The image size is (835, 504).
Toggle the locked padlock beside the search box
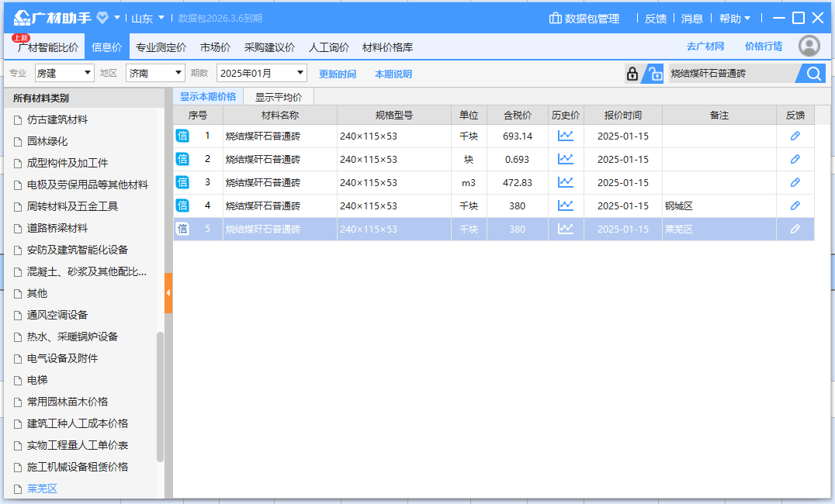tap(632, 73)
